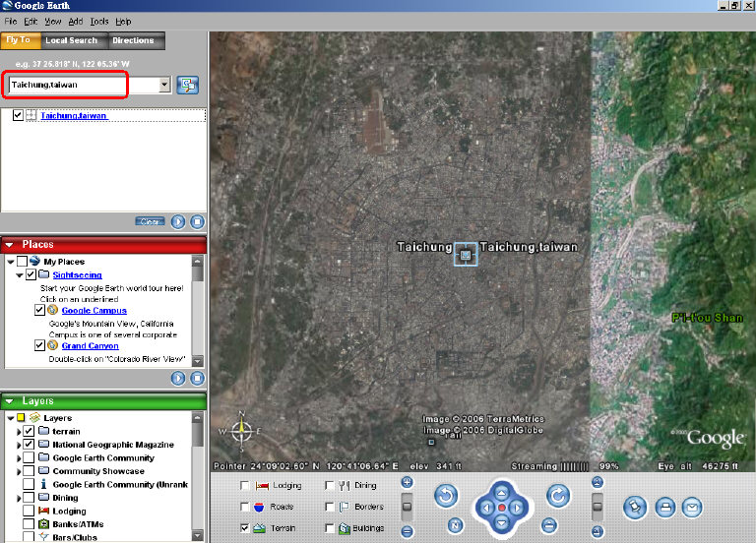Uncheck the Taichung,taiwan search result
756x543 pixels.
click(18, 115)
